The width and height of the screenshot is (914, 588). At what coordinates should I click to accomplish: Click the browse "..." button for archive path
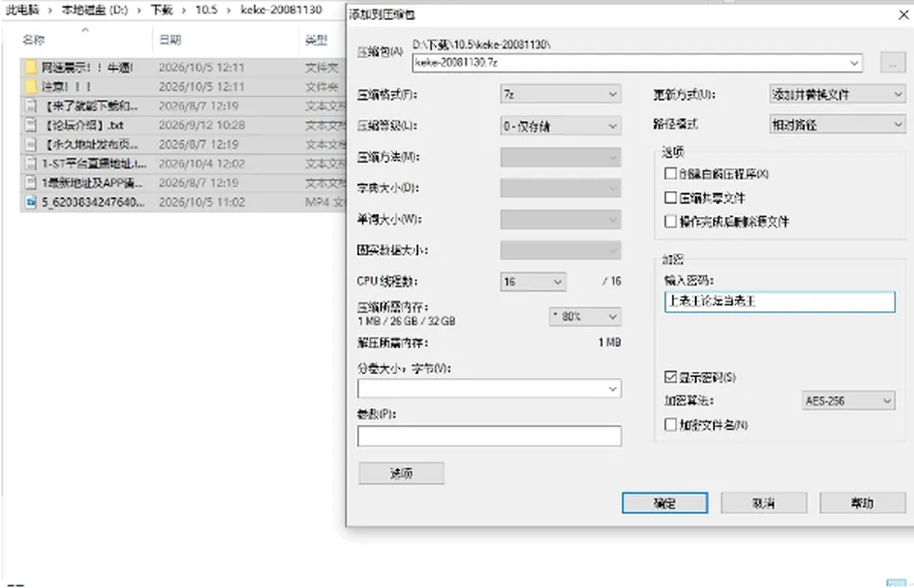click(x=892, y=63)
